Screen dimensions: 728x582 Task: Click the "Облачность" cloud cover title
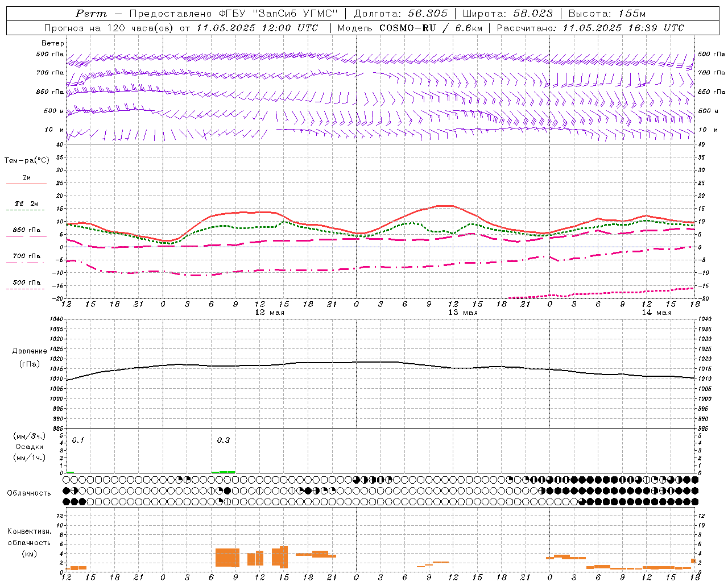pyautogui.click(x=29, y=493)
